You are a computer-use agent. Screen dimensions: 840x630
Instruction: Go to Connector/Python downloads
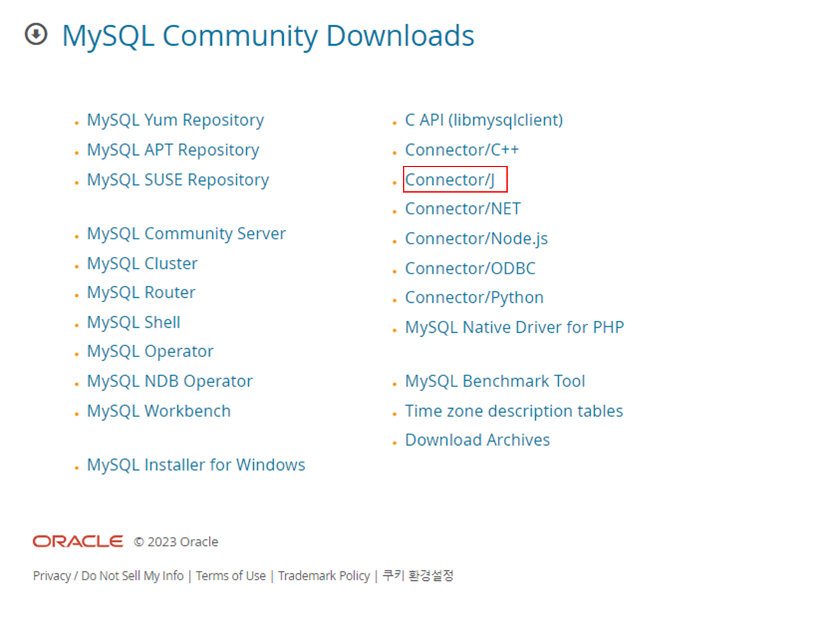pos(474,297)
